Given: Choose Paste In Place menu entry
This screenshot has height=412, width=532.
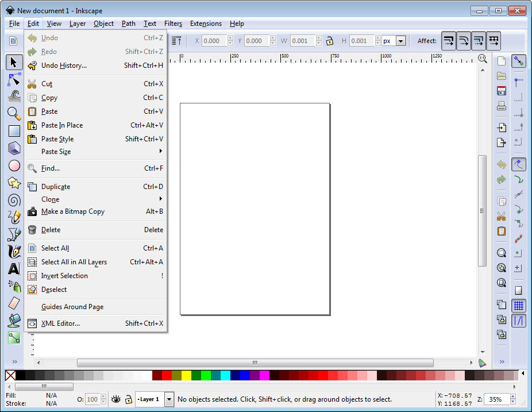Looking at the screenshot, I should (95, 125).
